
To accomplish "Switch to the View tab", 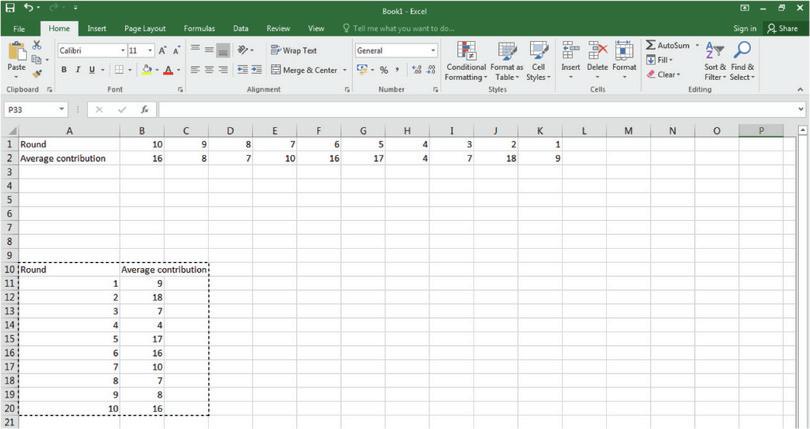I will [x=316, y=28].
